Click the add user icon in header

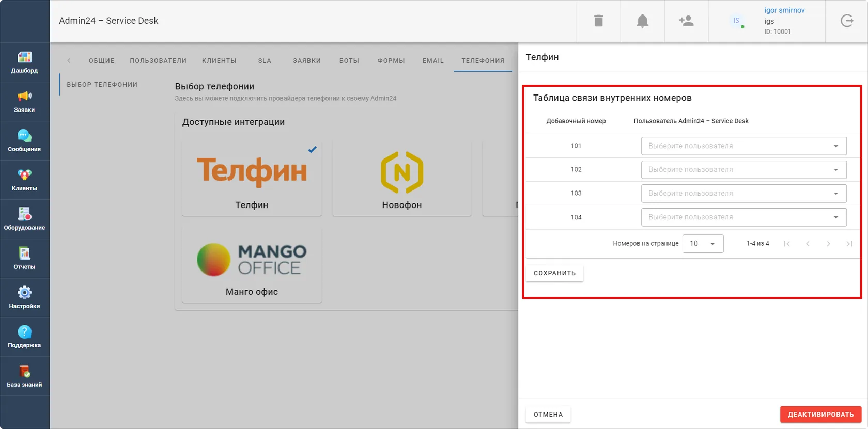[686, 21]
